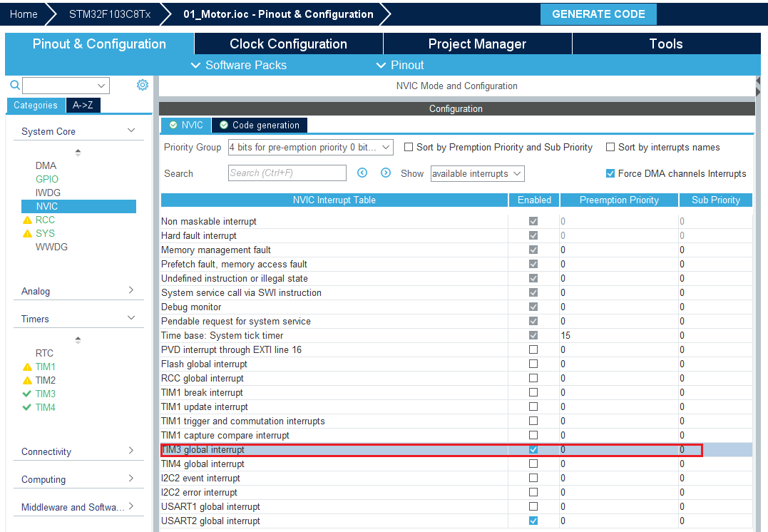Viewport: 768px width, 532px height.
Task: Open the Code generation tab
Action: [x=260, y=126]
